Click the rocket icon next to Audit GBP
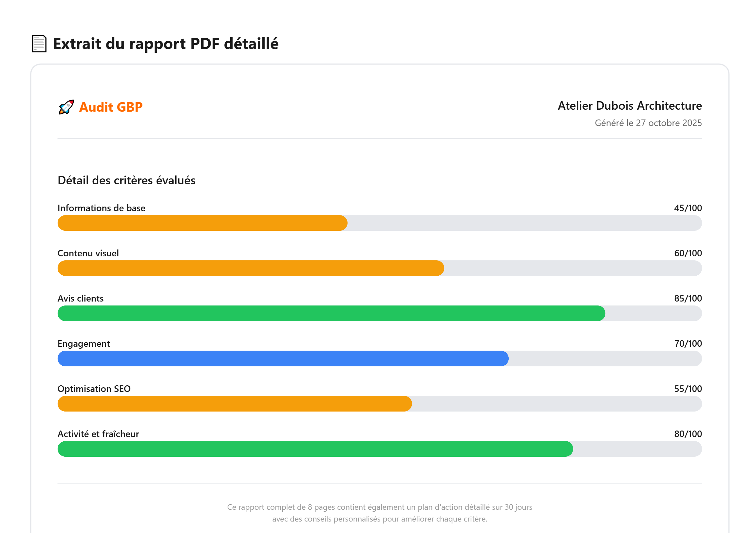 coord(66,107)
